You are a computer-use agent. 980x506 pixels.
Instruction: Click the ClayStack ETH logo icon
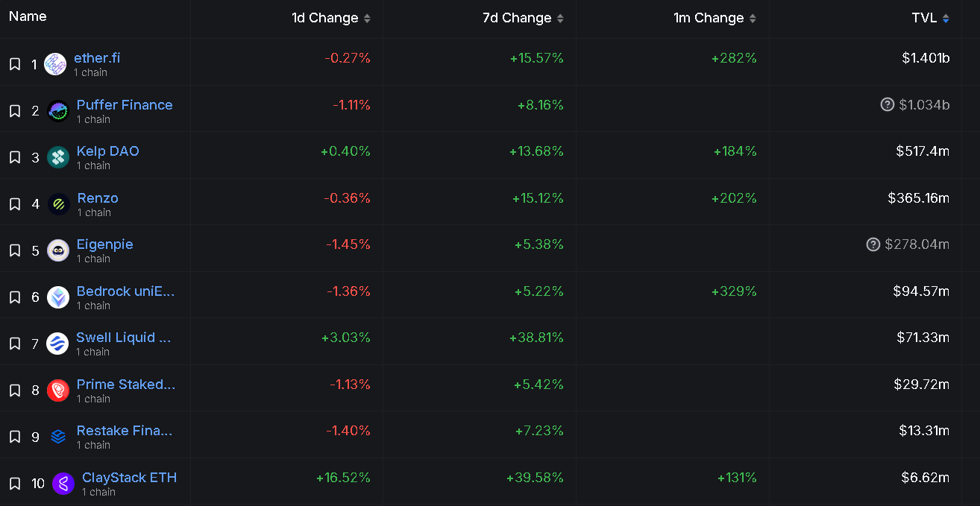tap(63, 484)
